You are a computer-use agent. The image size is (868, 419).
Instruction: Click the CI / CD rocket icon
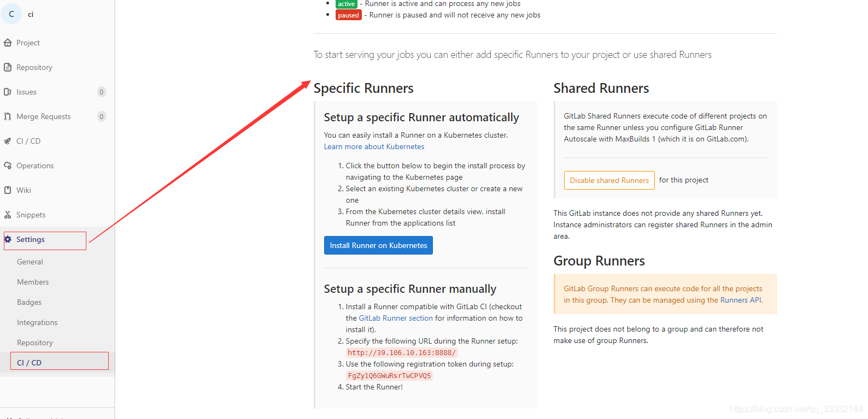8,141
